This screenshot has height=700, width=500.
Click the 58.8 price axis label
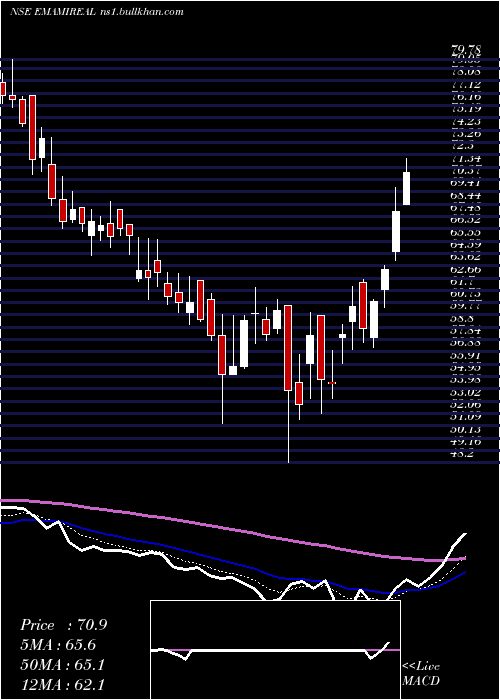pyautogui.click(x=464, y=319)
